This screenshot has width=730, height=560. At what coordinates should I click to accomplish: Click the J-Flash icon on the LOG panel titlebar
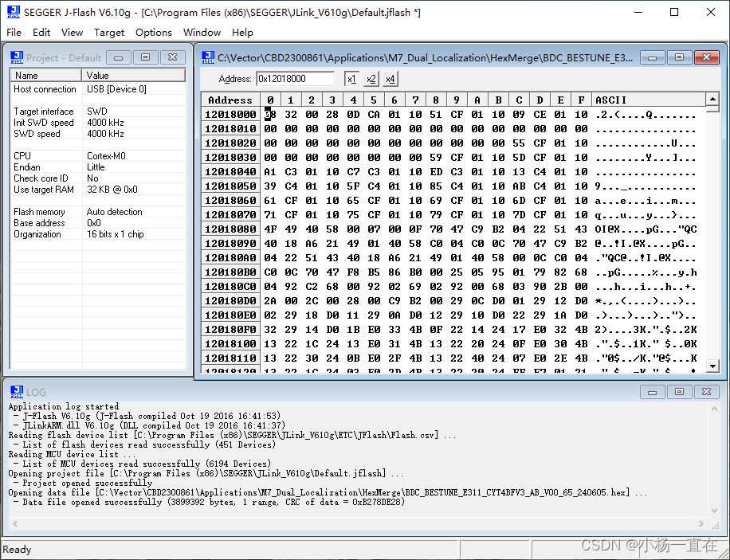(x=18, y=391)
